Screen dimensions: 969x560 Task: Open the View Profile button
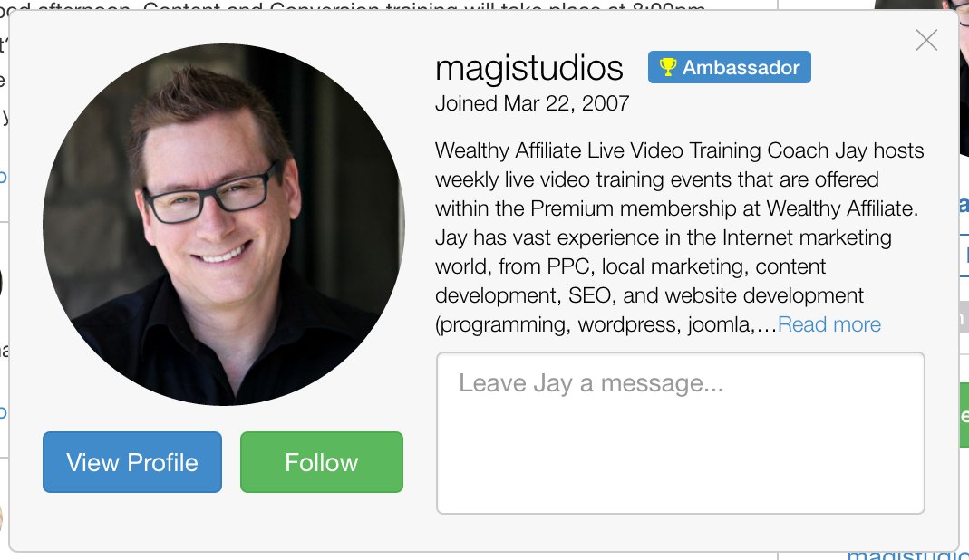click(132, 462)
